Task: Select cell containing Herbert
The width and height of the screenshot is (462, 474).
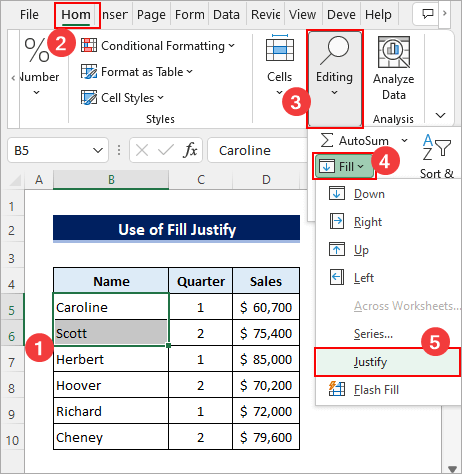Action: (x=111, y=359)
